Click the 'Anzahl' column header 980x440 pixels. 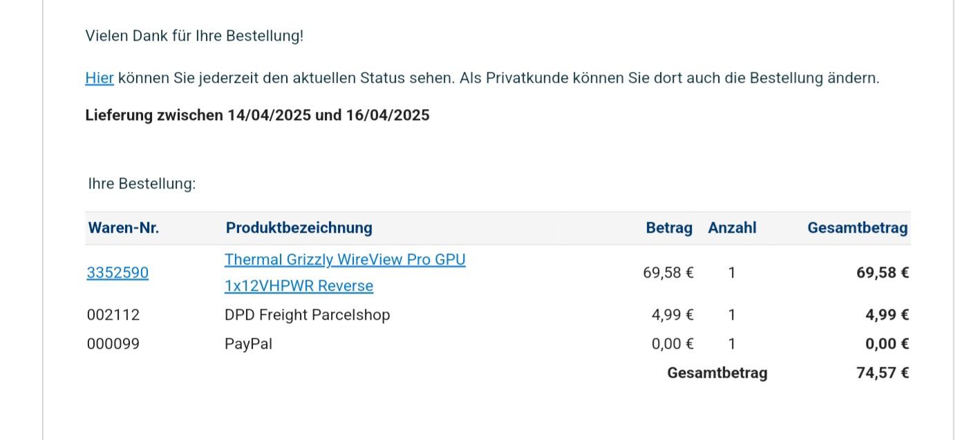[732, 228]
